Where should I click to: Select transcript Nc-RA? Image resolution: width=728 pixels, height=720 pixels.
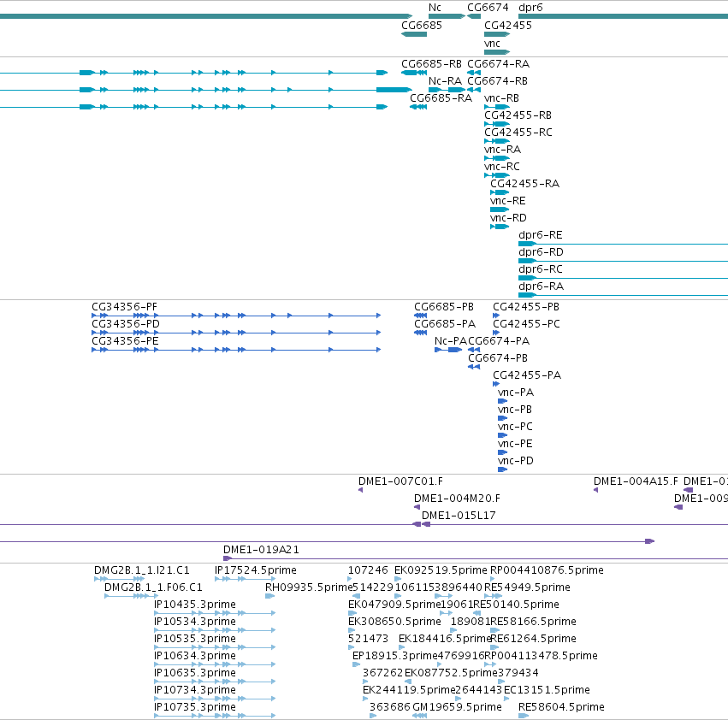pos(445,80)
